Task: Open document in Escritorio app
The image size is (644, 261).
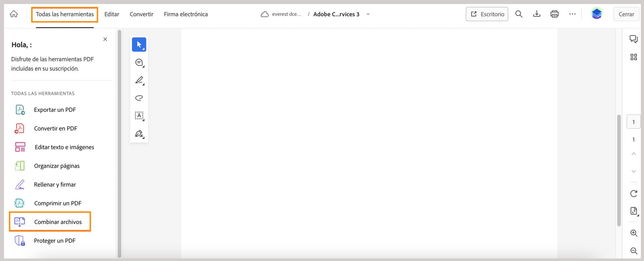Action: coord(487,14)
